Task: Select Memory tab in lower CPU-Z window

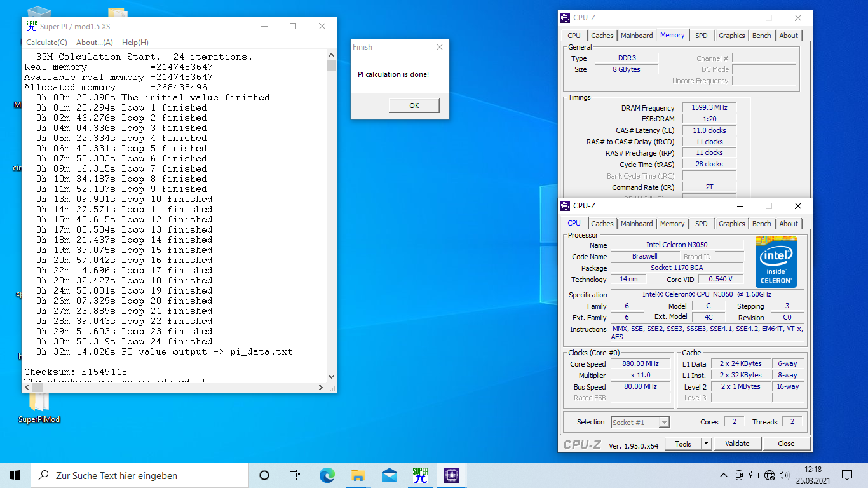Action: point(672,224)
